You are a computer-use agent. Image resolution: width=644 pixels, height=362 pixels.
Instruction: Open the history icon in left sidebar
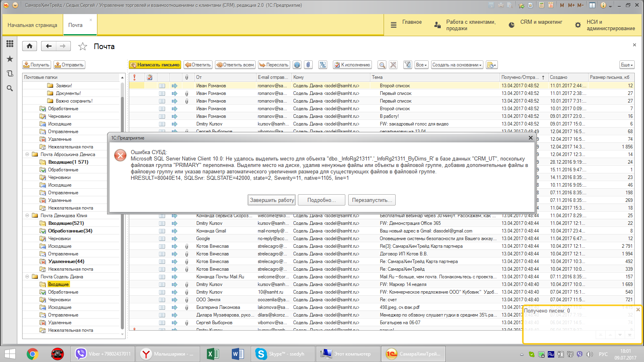(x=10, y=74)
